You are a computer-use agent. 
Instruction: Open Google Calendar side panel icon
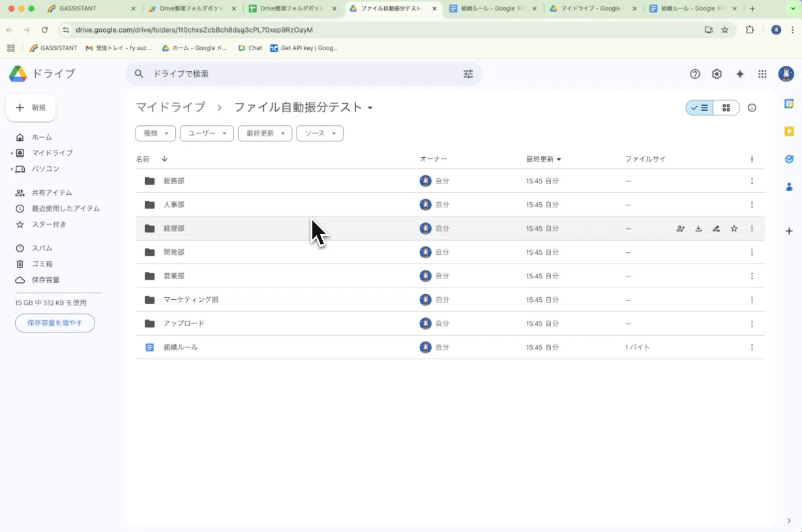pyautogui.click(x=789, y=104)
